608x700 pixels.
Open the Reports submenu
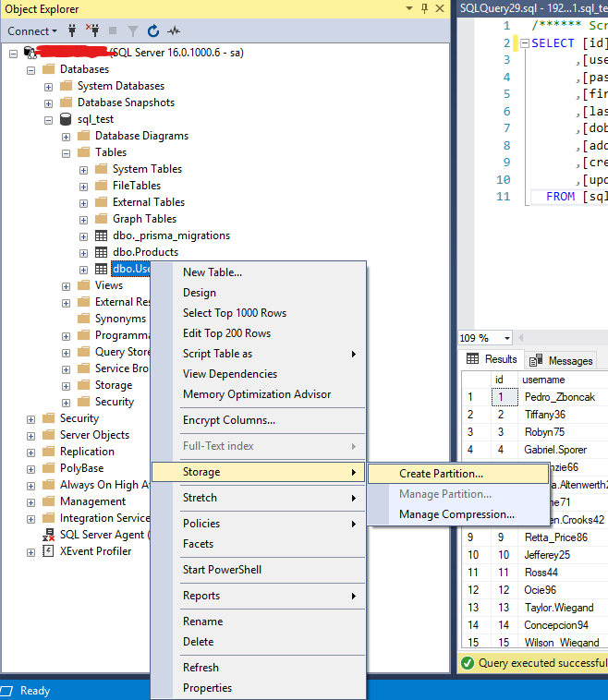pos(258,596)
